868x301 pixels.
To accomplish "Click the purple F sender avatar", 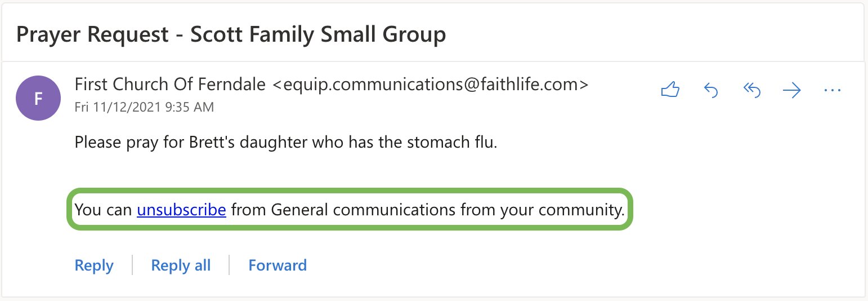I will coord(38,99).
